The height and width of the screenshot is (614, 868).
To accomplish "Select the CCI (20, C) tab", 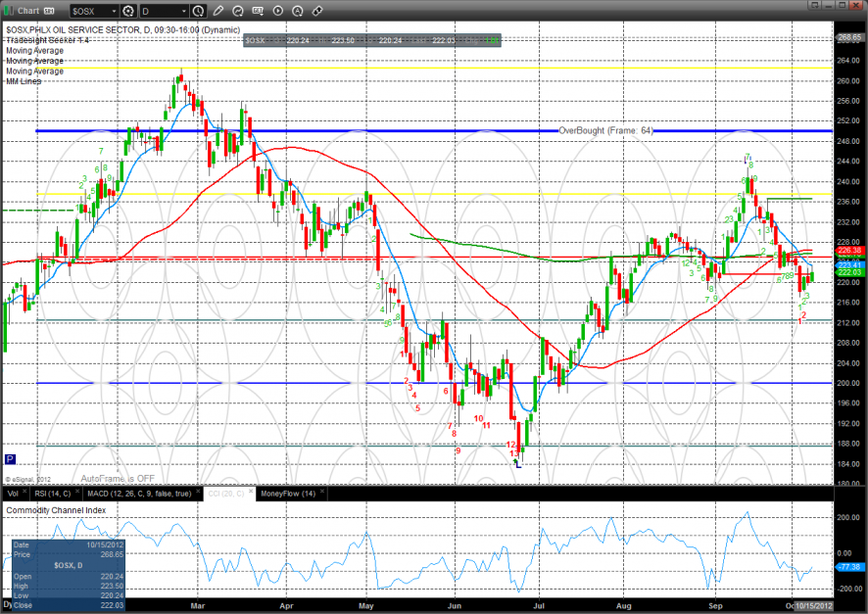I will 226,494.
